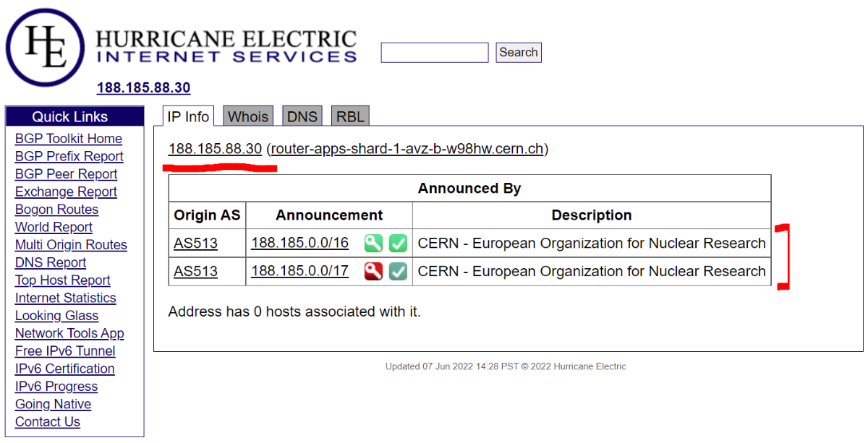868x443 pixels.
Task: Click teal checkmark icon for 188.185.0.0/17
Action: point(398,272)
